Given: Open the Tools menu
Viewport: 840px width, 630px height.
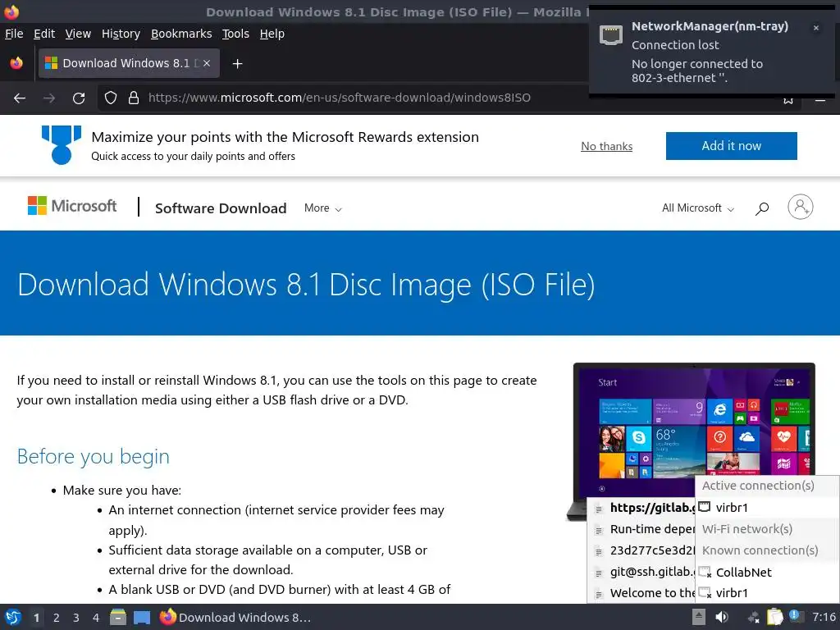Looking at the screenshot, I should click(235, 34).
